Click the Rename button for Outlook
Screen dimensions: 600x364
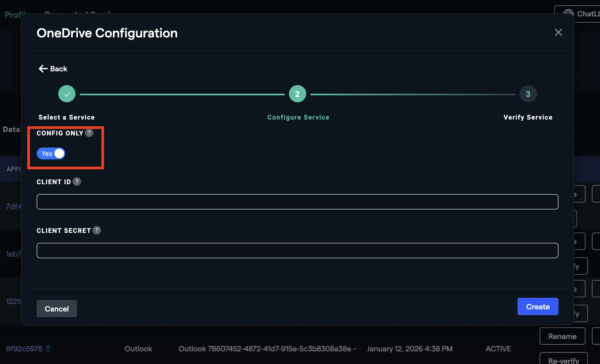click(x=562, y=336)
